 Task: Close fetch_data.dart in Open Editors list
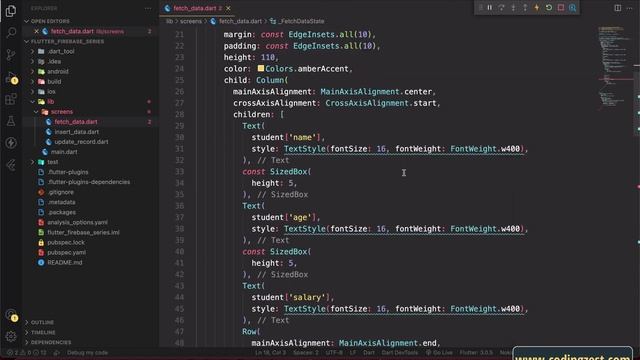tap(36, 31)
